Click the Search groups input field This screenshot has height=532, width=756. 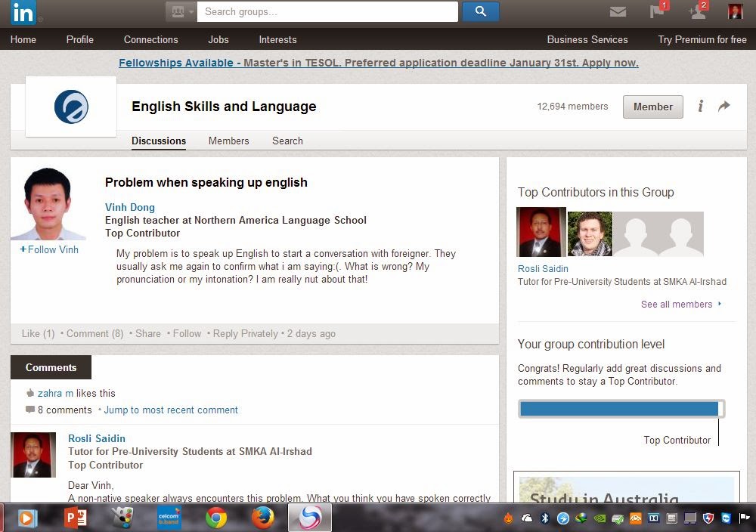pos(327,11)
